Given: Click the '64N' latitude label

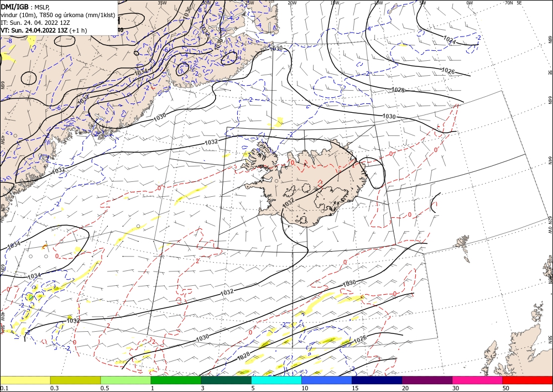Looking at the screenshot, I should [x=550, y=160].
